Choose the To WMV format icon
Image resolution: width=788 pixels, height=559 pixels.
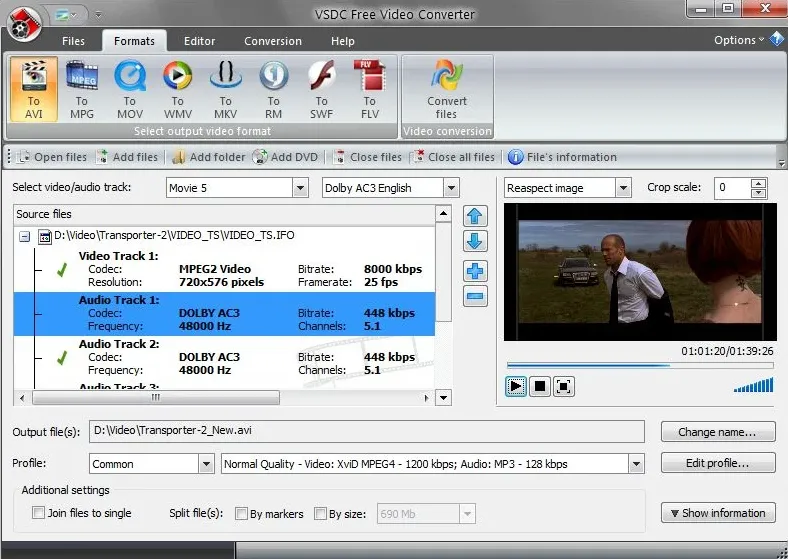point(177,89)
